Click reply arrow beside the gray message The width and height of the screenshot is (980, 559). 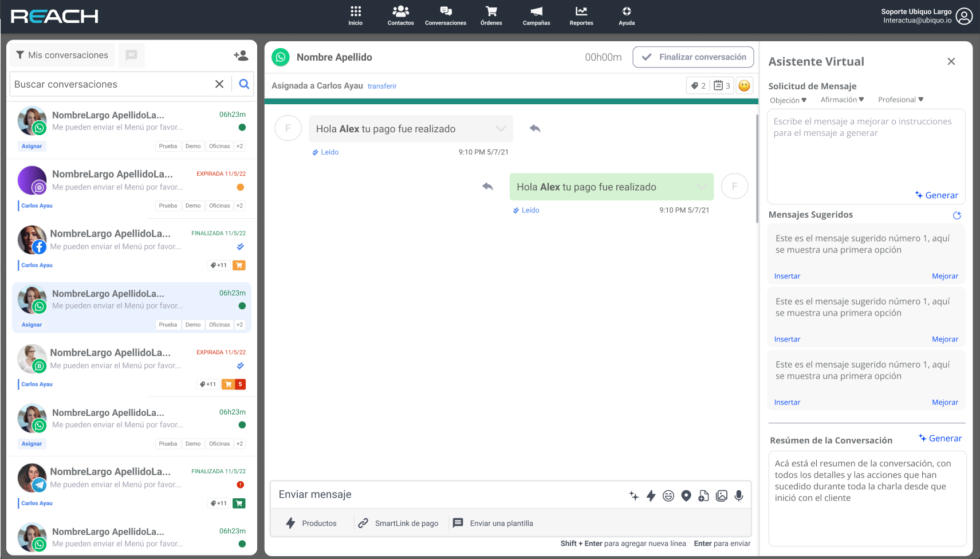coord(535,128)
